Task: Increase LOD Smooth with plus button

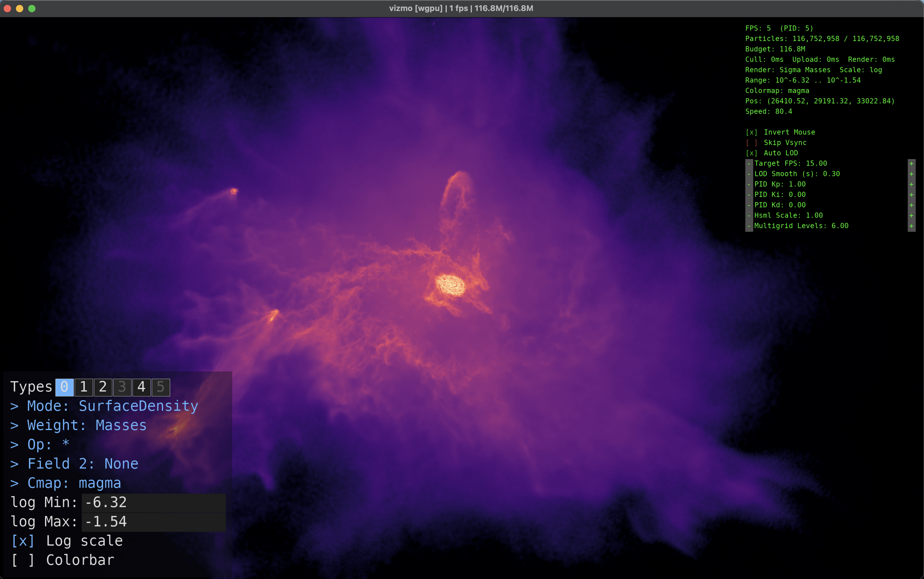Action: click(x=911, y=174)
